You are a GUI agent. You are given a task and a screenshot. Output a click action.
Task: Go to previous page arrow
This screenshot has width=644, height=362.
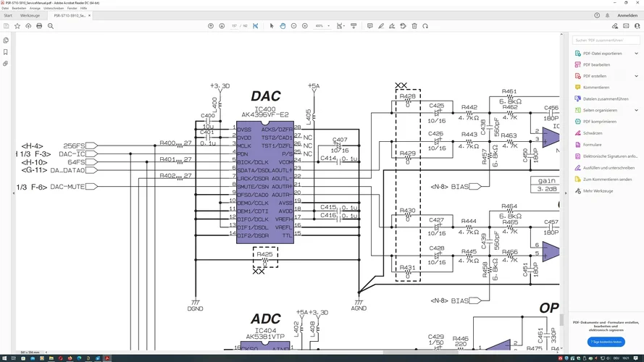211,26
